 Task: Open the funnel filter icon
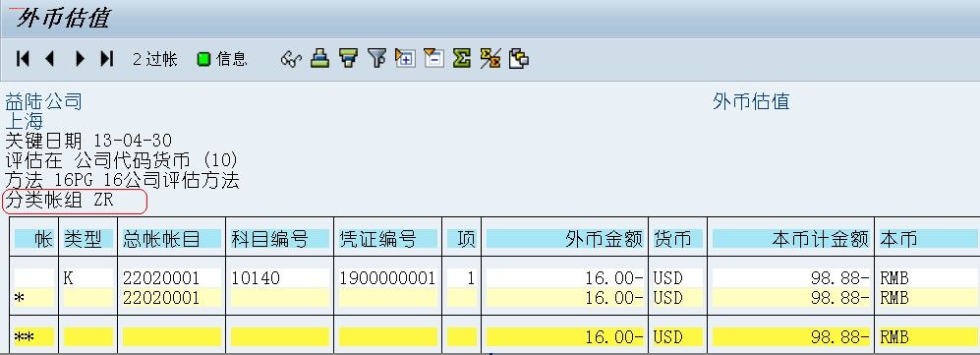tap(376, 59)
